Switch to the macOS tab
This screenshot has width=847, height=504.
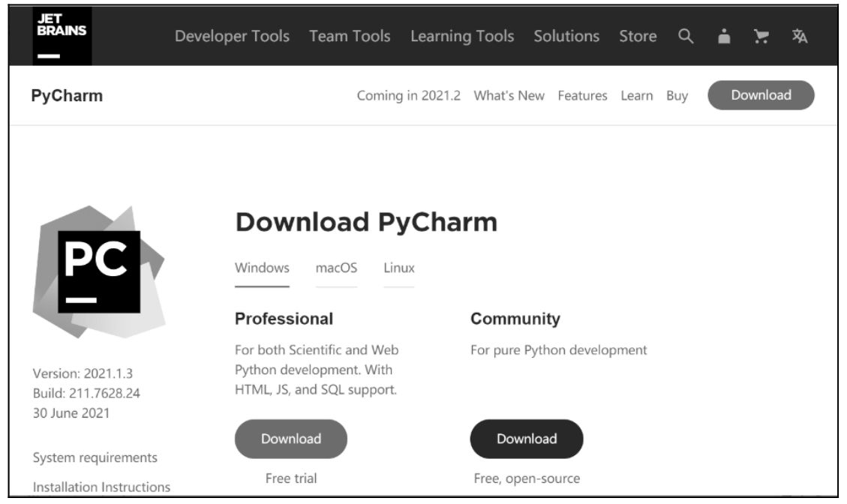click(x=336, y=268)
